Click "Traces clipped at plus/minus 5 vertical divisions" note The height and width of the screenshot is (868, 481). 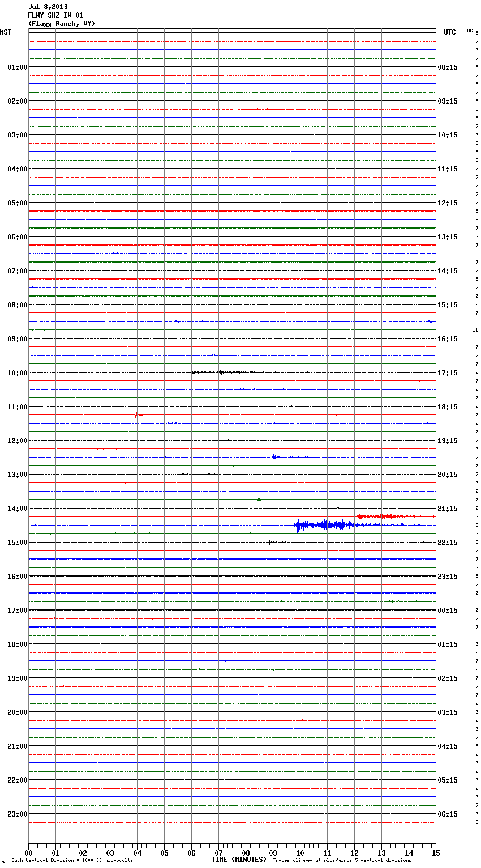342,861
